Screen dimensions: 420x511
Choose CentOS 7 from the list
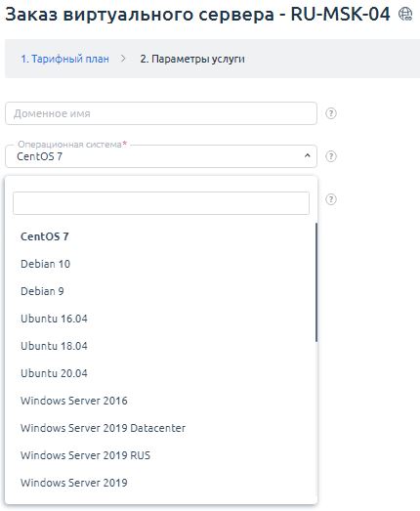[x=161, y=236]
